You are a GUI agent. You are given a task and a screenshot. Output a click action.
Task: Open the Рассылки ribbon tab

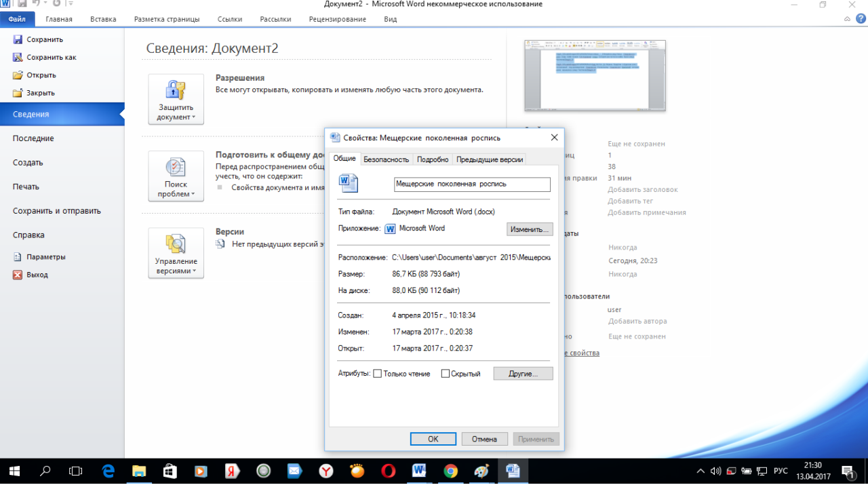click(275, 19)
